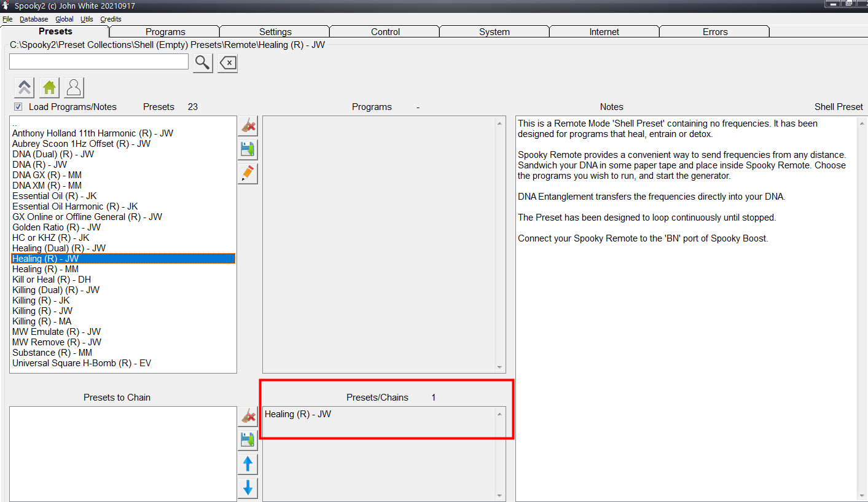Select Killing (R) - JW preset
The height and width of the screenshot is (502, 868).
[42, 311]
